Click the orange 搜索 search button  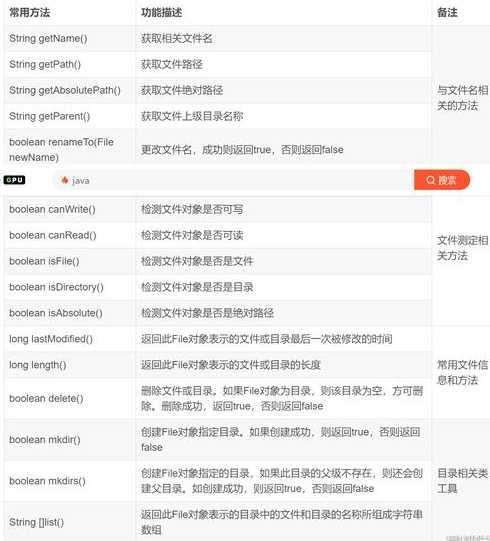[x=442, y=180]
